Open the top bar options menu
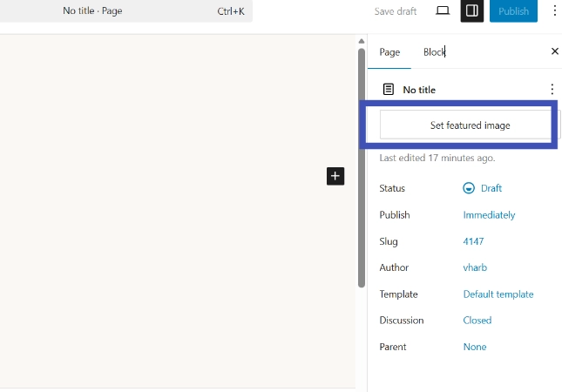This screenshot has width=562, height=392. click(x=554, y=10)
